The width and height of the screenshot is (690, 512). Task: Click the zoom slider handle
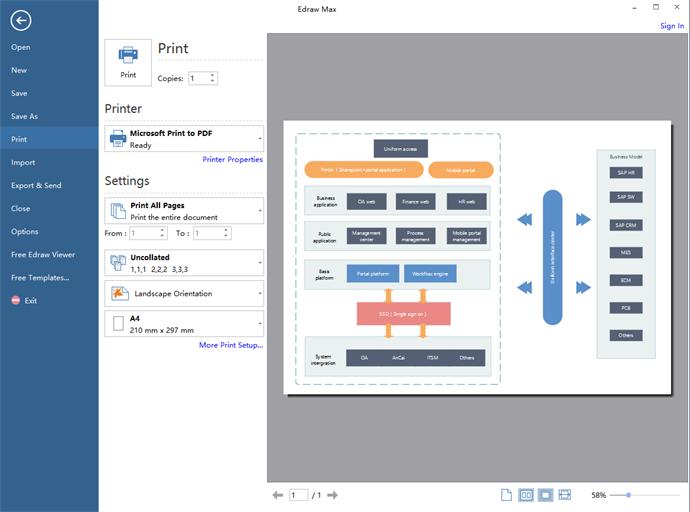[x=629, y=495]
